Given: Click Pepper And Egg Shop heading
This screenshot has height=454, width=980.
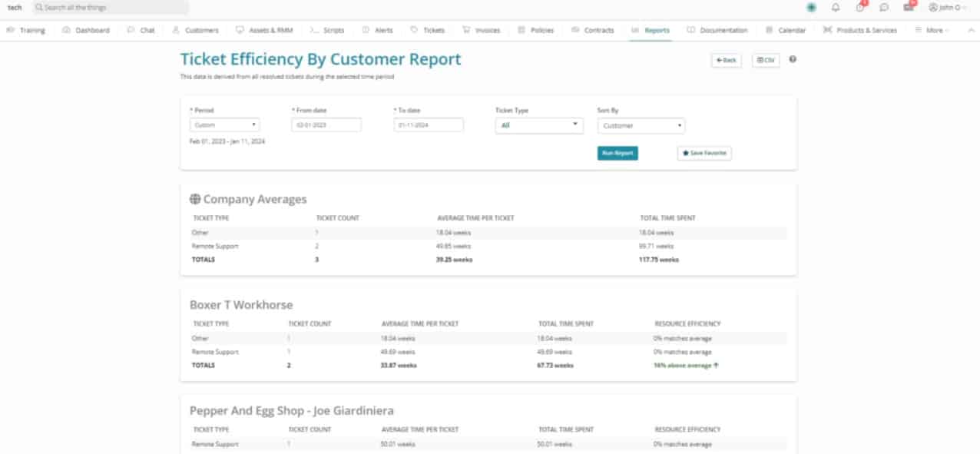Looking at the screenshot, I should point(292,411).
